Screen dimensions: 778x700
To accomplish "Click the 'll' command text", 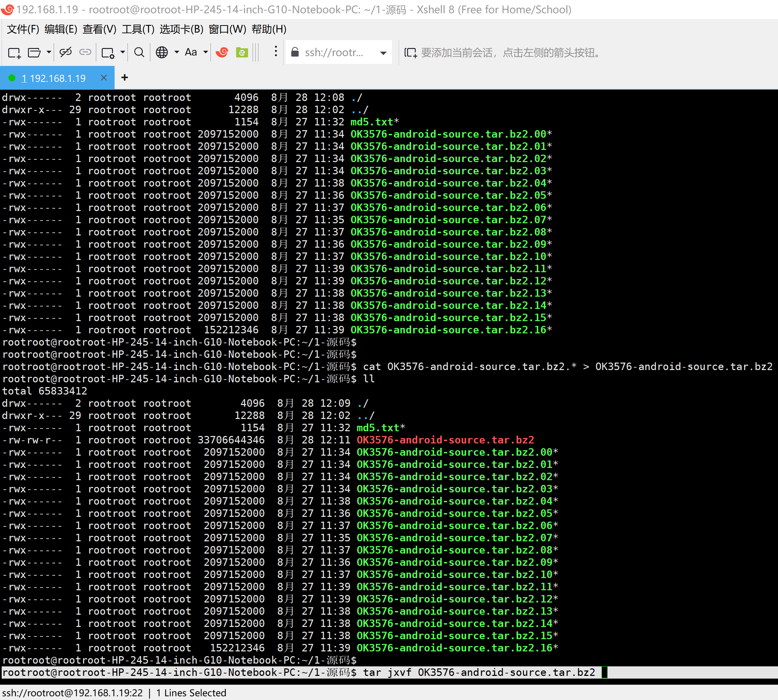I will coord(369,379).
